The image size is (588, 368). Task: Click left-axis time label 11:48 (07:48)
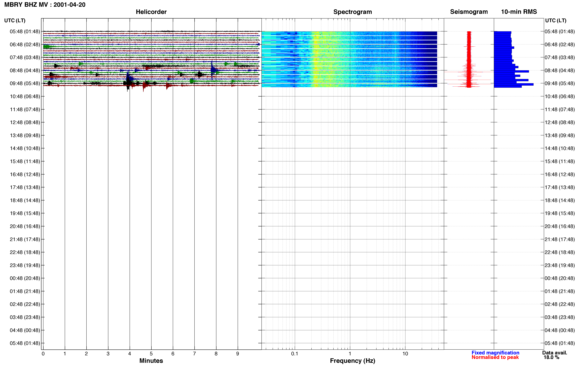[x=25, y=109]
